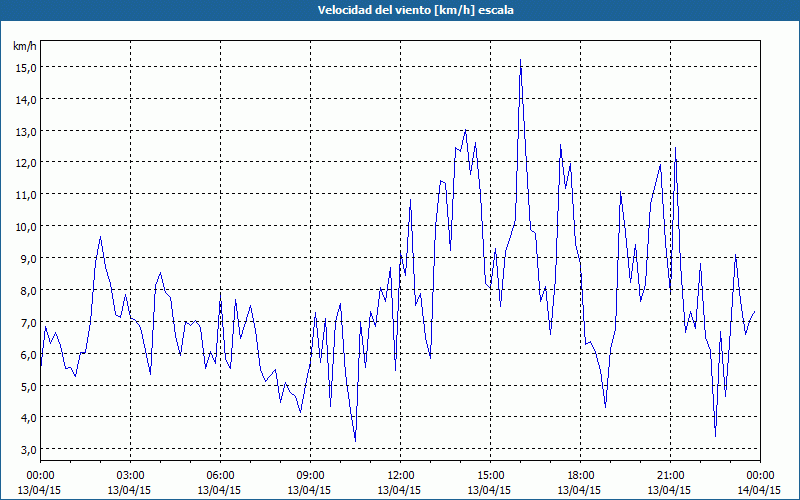Select the 6,0 y-axis label

pos(28,354)
